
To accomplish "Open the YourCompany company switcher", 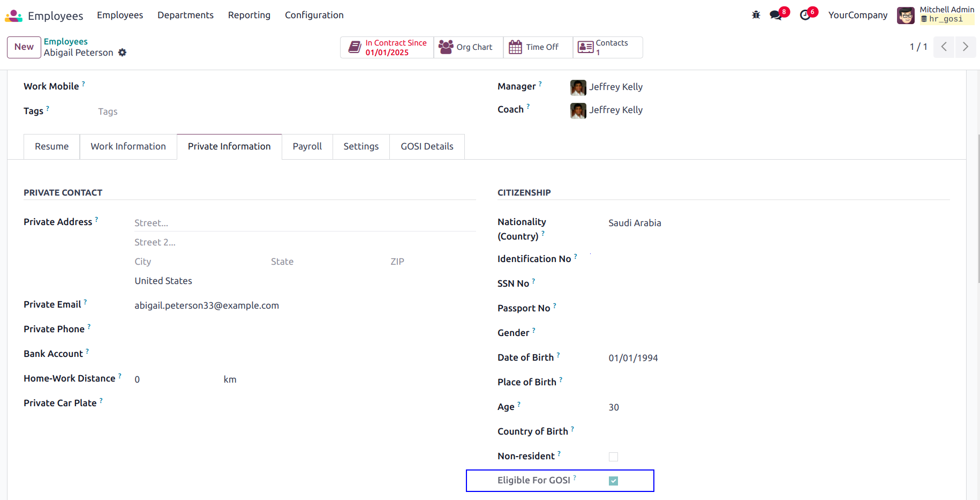I will pos(857,15).
